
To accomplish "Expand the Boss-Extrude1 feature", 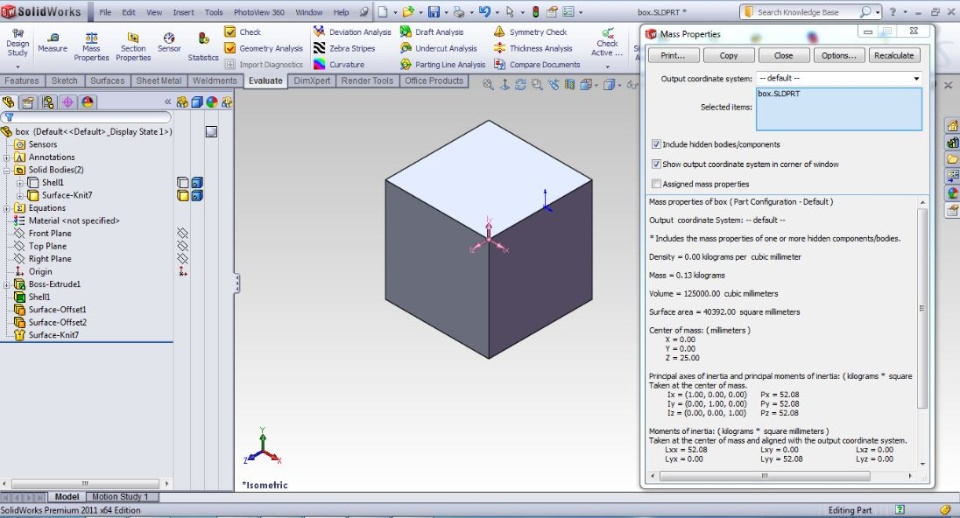I will [7, 284].
